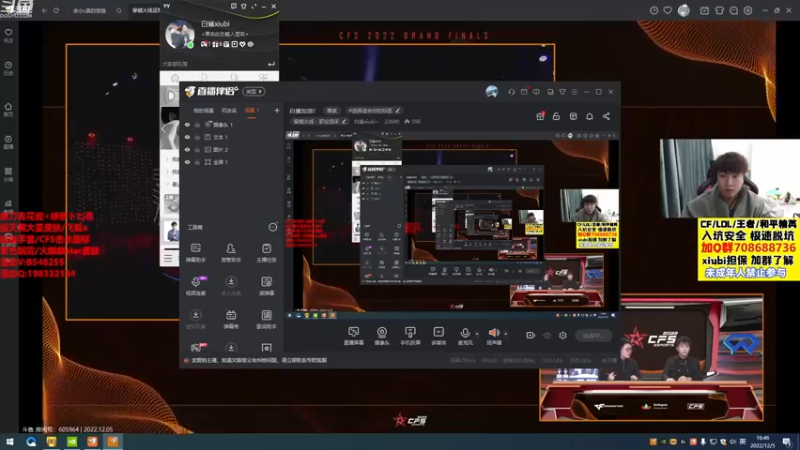Click the search icon in Douyu header

119,10
